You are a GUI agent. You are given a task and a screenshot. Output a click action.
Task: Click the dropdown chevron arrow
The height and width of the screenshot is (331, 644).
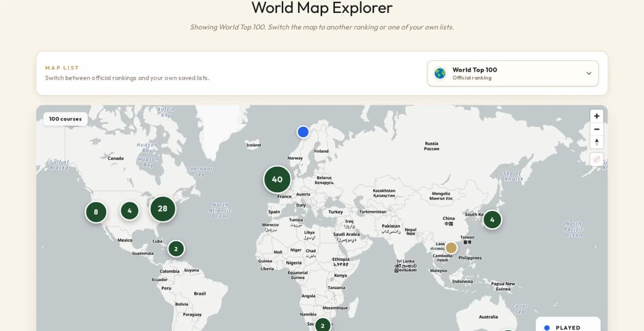pos(589,73)
